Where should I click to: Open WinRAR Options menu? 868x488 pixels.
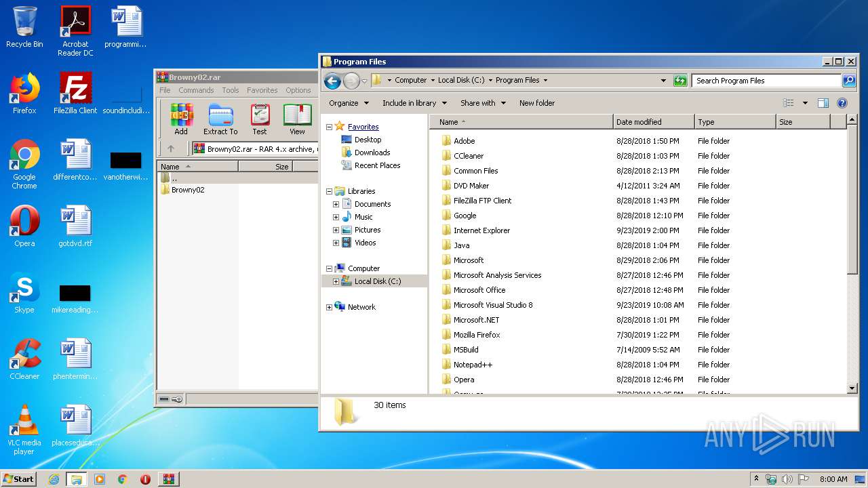click(298, 90)
